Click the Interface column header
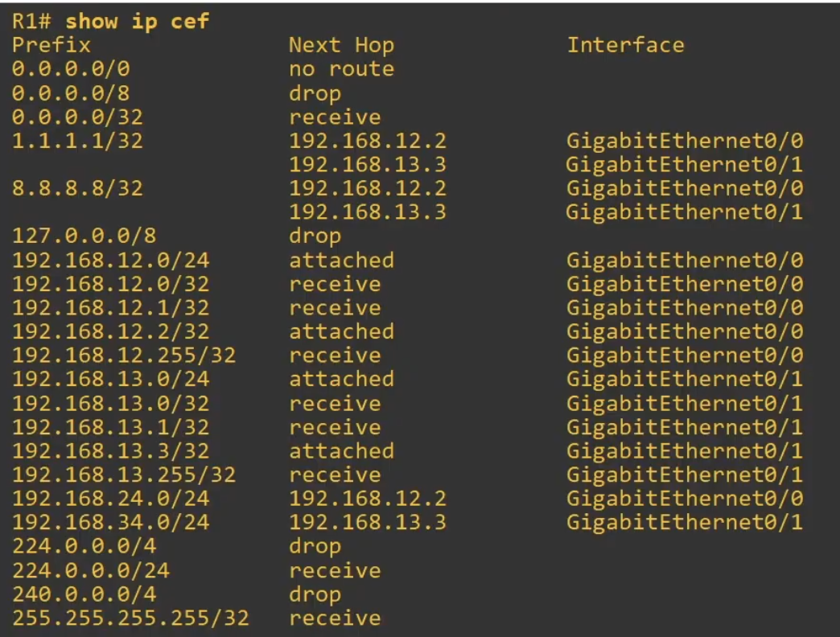840x637 pixels. tap(625, 44)
